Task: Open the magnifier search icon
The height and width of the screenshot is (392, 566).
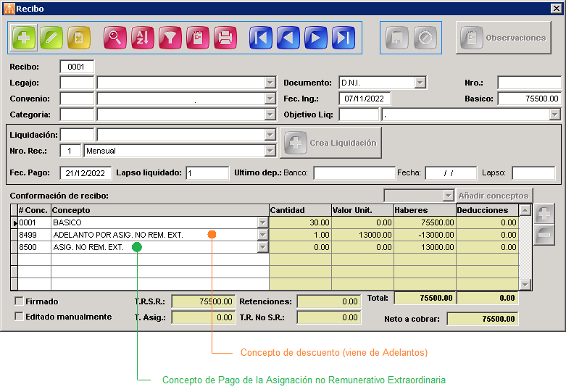Action: pos(115,38)
